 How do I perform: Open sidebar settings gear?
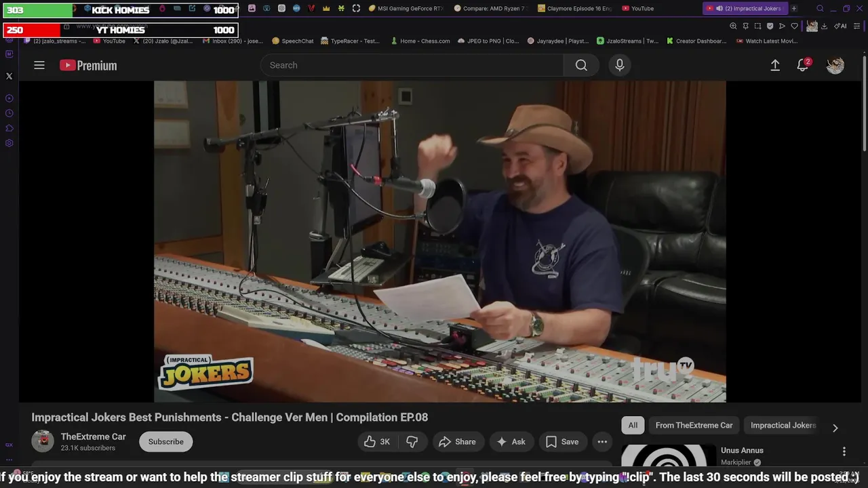click(9, 143)
